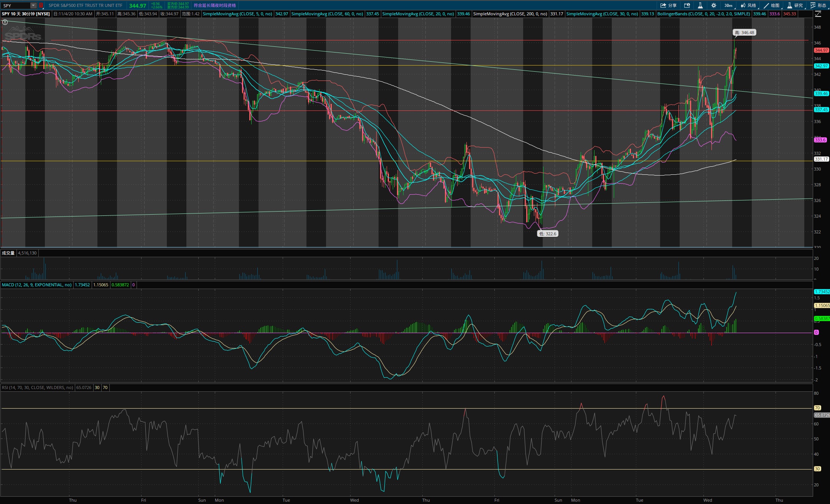Click the RSI (14, 70, 30, CLOSE, WILDERS) label
The width and height of the screenshot is (830, 504).
37,387
